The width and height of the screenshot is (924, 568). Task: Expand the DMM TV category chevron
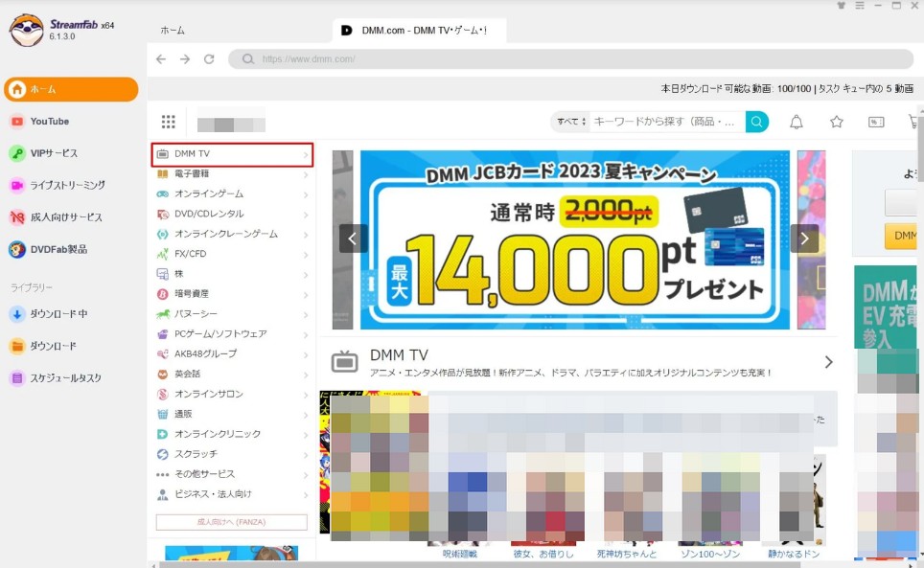[x=307, y=153]
